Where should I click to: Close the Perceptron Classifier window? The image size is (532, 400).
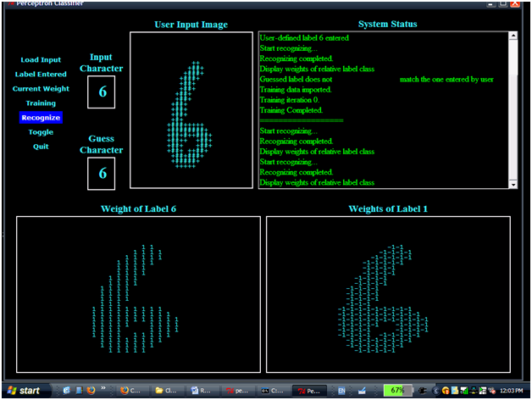click(x=515, y=3)
